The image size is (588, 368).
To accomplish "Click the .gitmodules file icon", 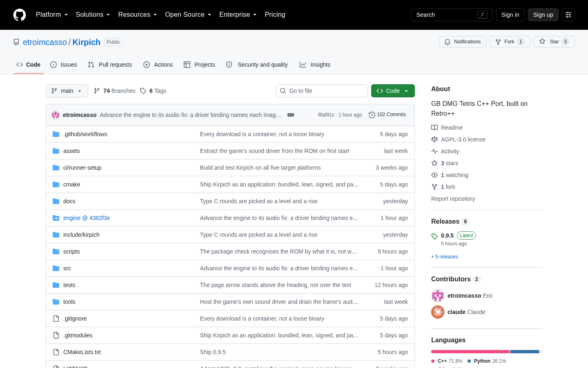I will pyautogui.click(x=56, y=335).
